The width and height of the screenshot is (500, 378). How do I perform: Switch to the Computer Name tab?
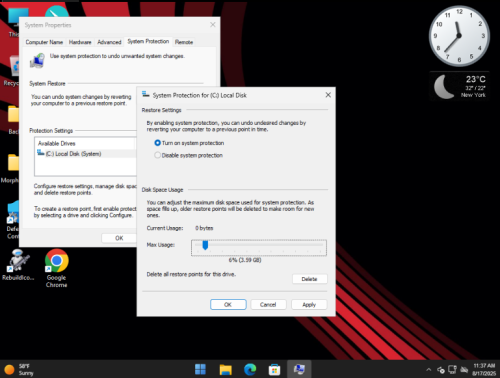[x=44, y=42]
